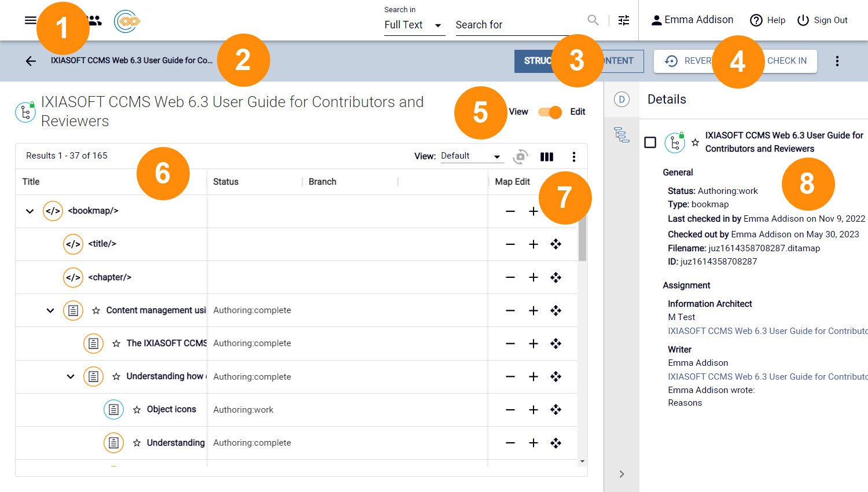Click the IXIASOFT infinity logo

pos(127,21)
